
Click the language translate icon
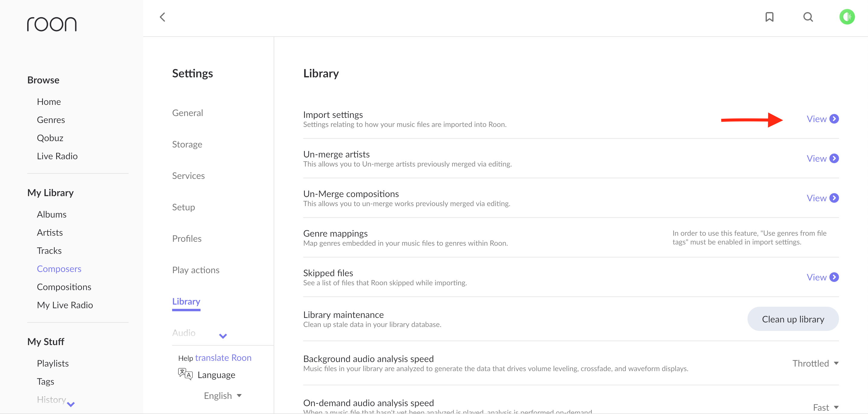click(185, 374)
